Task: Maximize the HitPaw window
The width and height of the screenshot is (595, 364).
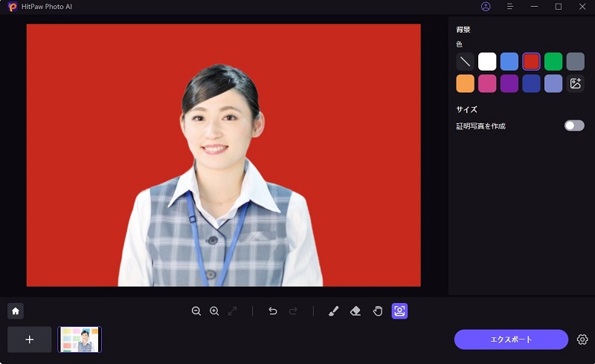Action: coord(559,7)
